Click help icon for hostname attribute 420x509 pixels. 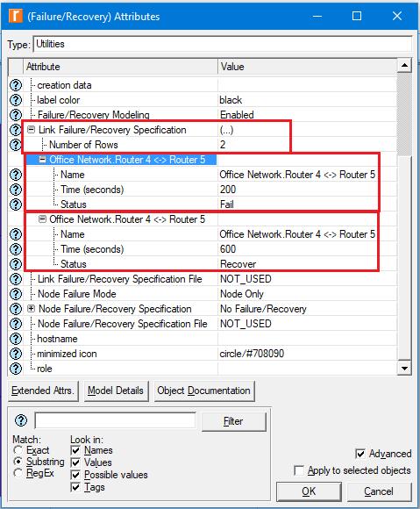tap(16, 339)
